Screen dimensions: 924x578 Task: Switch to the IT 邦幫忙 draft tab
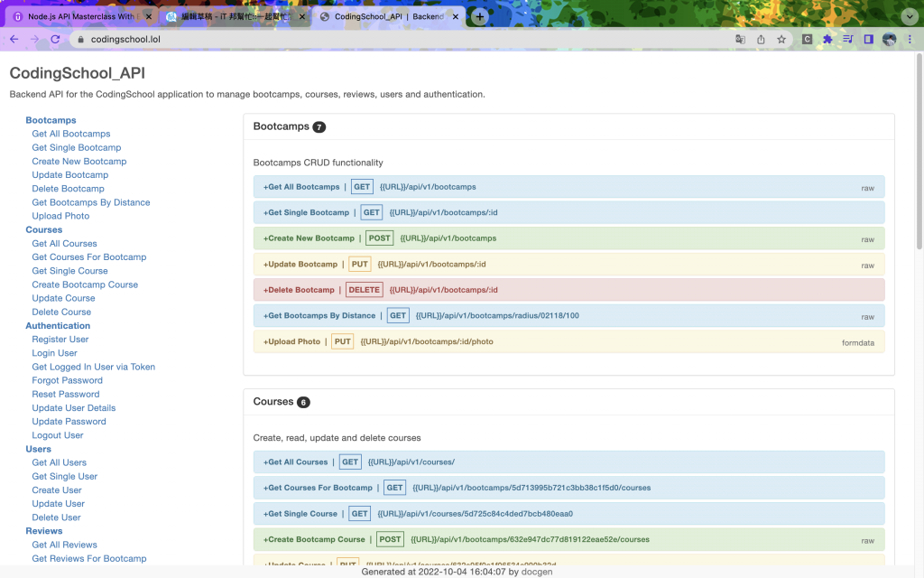pos(236,16)
